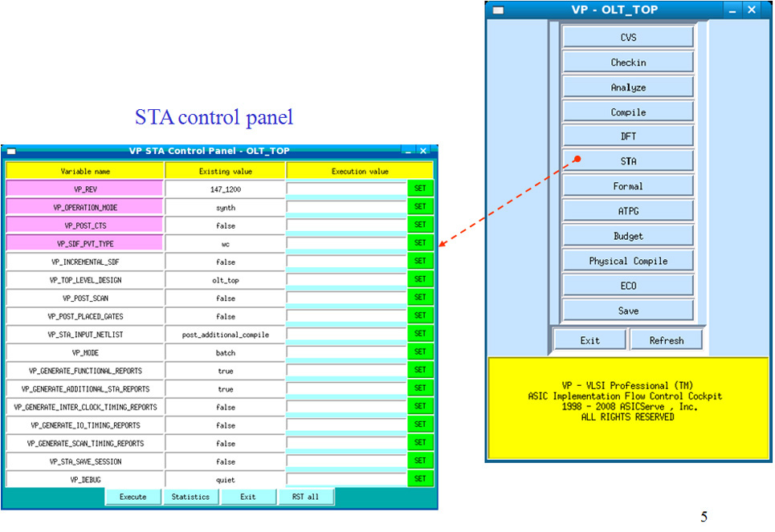
Task: Click the STA flow button
Action: pyautogui.click(x=628, y=161)
